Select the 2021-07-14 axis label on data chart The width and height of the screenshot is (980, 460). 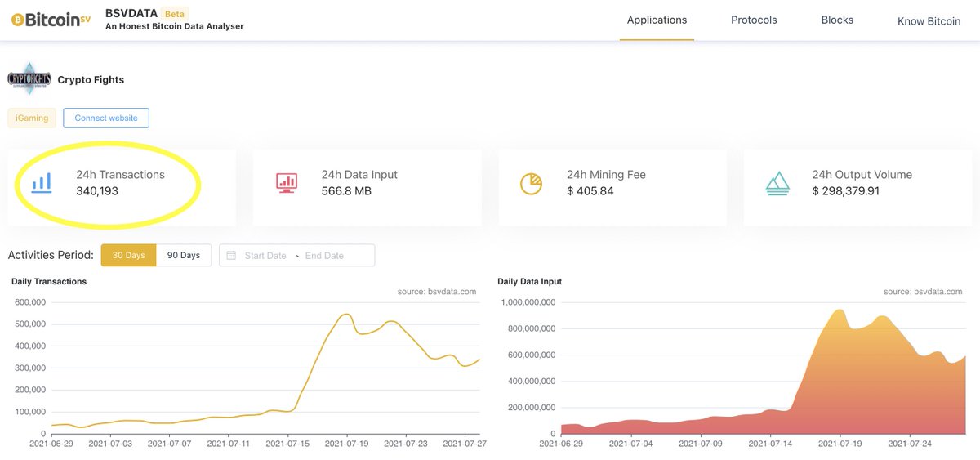point(771,444)
